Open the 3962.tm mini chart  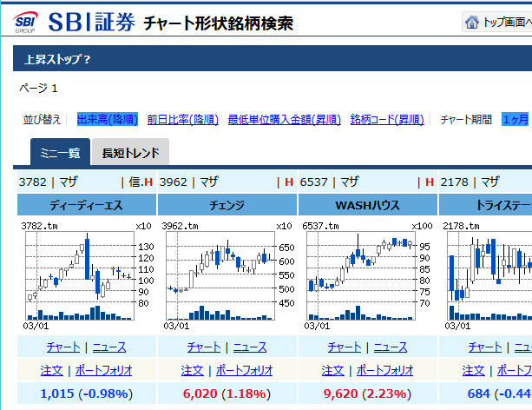coord(227,275)
